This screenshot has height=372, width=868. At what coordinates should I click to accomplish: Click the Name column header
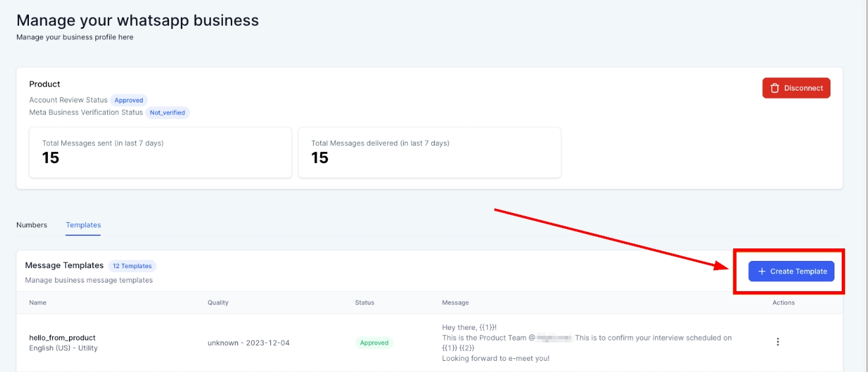37,302
